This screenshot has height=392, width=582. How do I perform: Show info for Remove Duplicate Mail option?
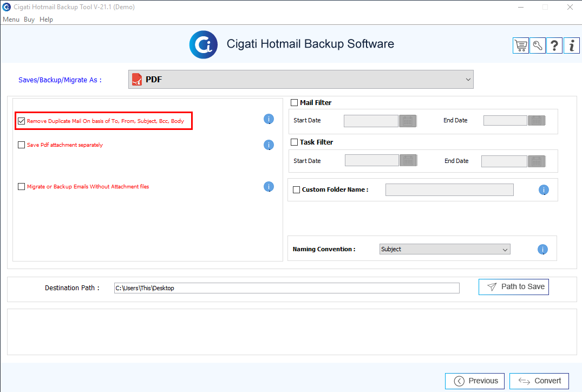coord(269,119)
